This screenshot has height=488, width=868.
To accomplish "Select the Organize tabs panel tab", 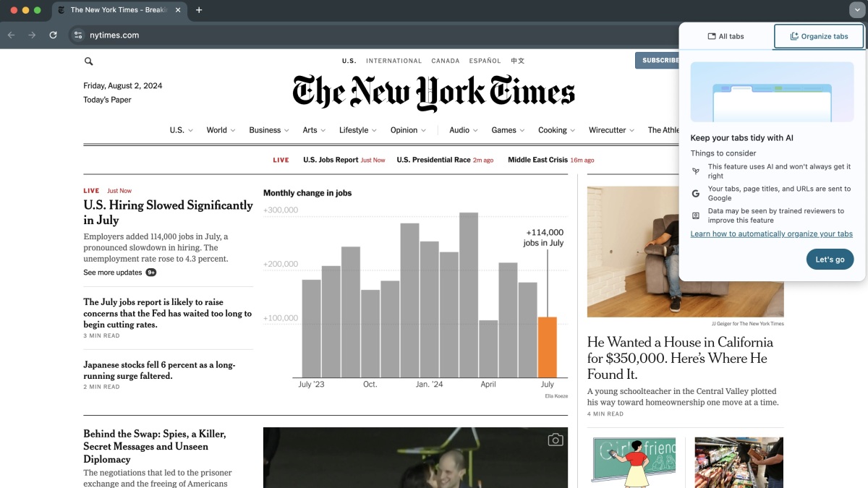I will pos(819,36).
